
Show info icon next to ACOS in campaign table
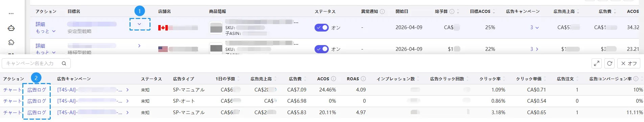click(x=333, y=79)
